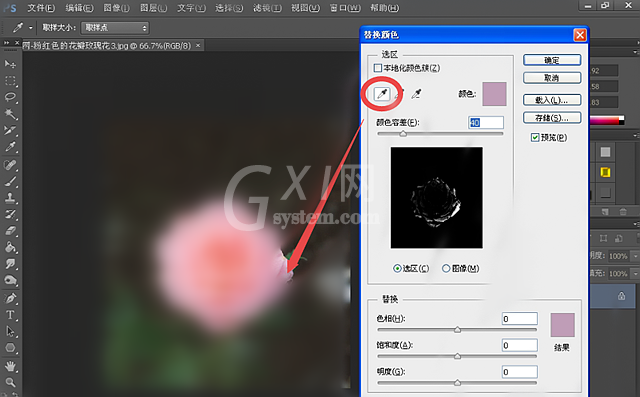
Task: Click the 结果 result color swatch
Action: 562,325
